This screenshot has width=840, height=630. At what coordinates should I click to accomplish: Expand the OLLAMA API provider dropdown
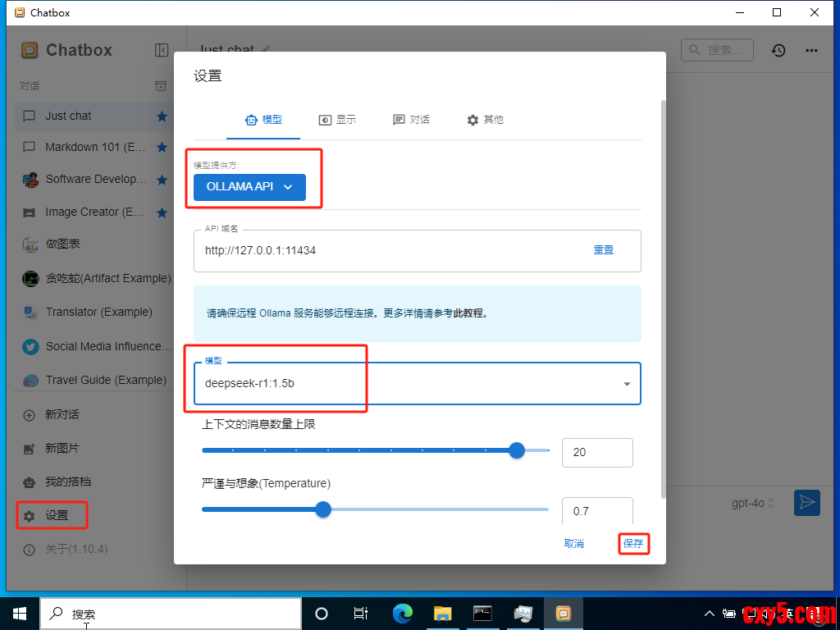tap(249, 187)
